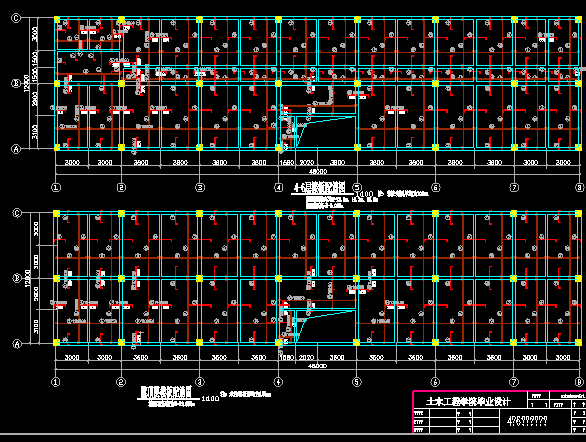
Task: Select axis bubble B of the upper plan
Action: click(x=16, y=84)
